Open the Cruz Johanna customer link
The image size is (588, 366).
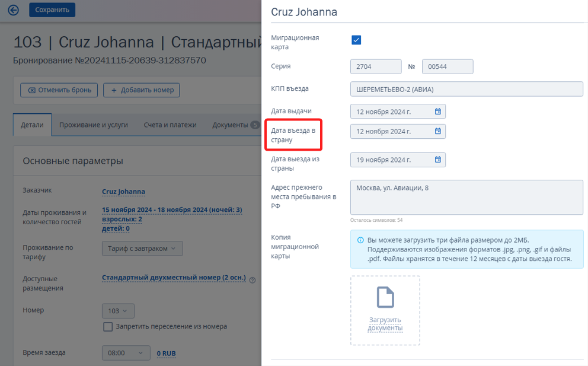[123, 192]
